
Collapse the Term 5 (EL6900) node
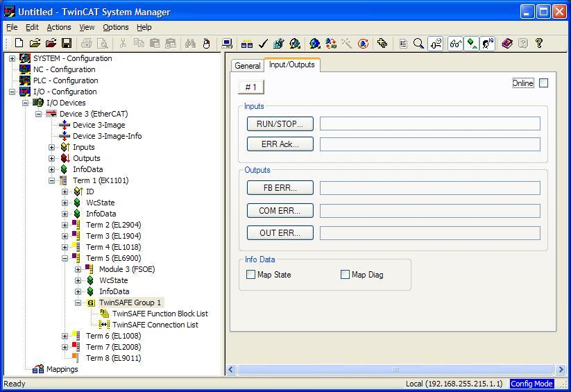(65, 258)
